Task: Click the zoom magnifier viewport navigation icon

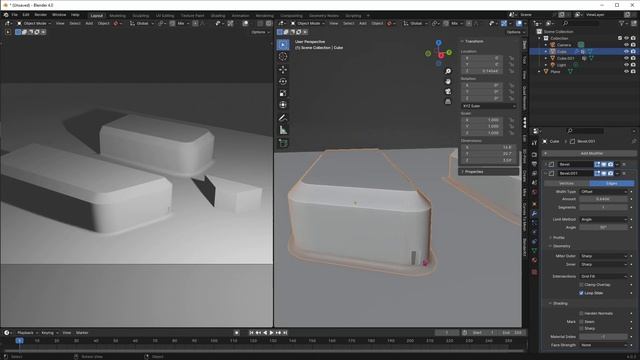Action: 448,71
